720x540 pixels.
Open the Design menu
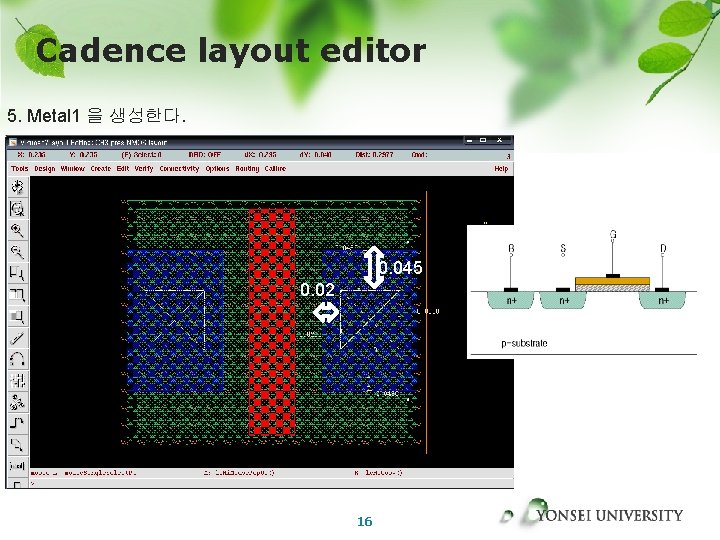[45, 169]
